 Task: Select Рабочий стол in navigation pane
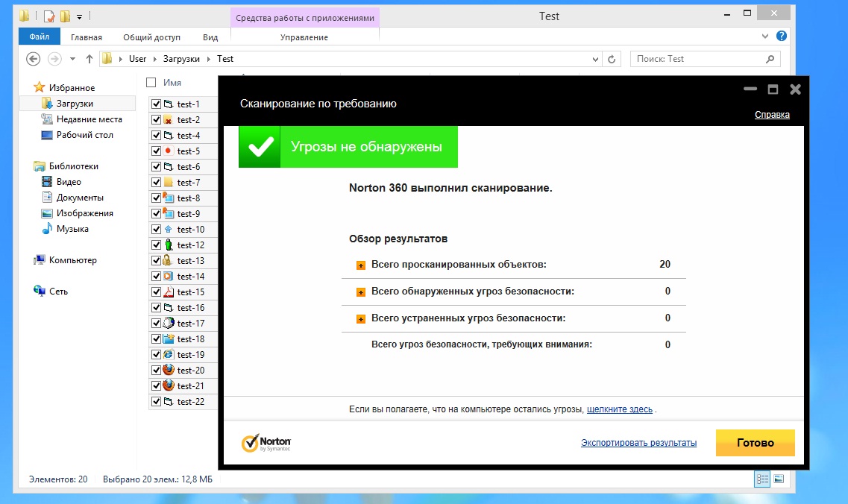[85, 135]
